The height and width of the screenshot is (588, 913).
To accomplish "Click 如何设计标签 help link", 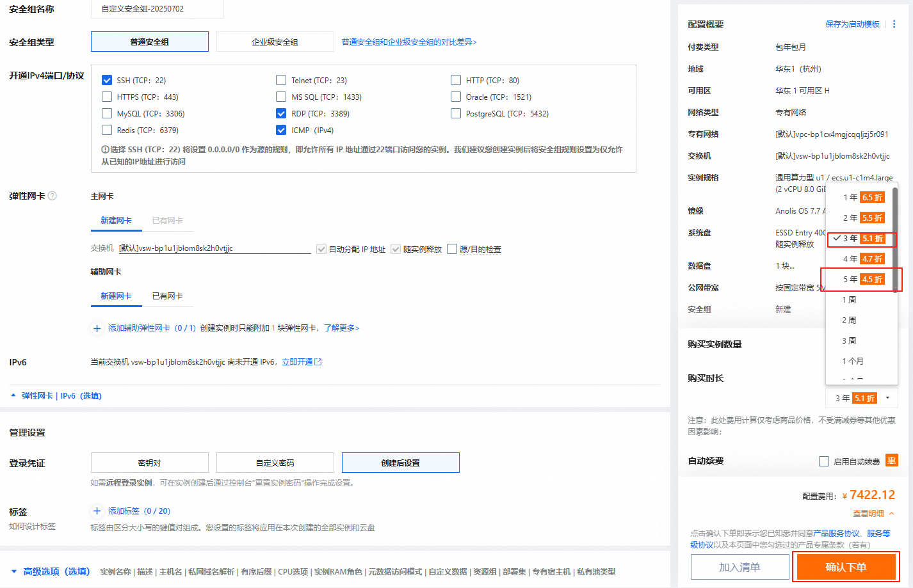I will tap(32, 527).
